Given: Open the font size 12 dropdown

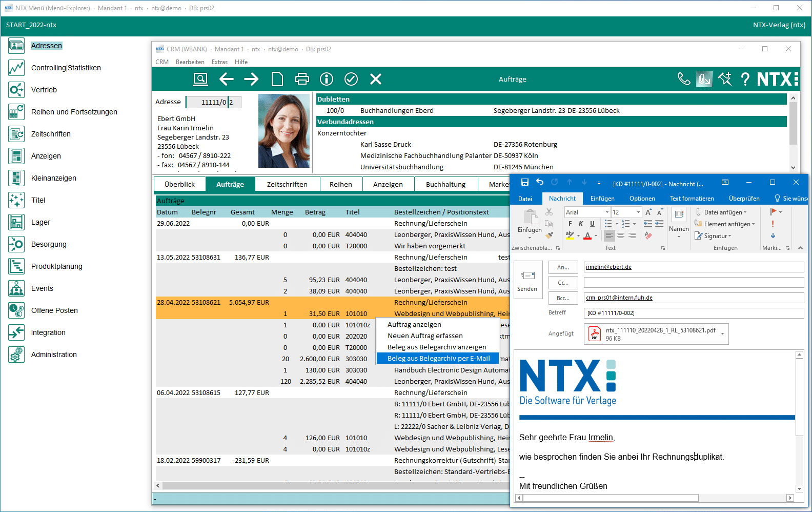Looking at the screenshot, I should tap(638, 212).
